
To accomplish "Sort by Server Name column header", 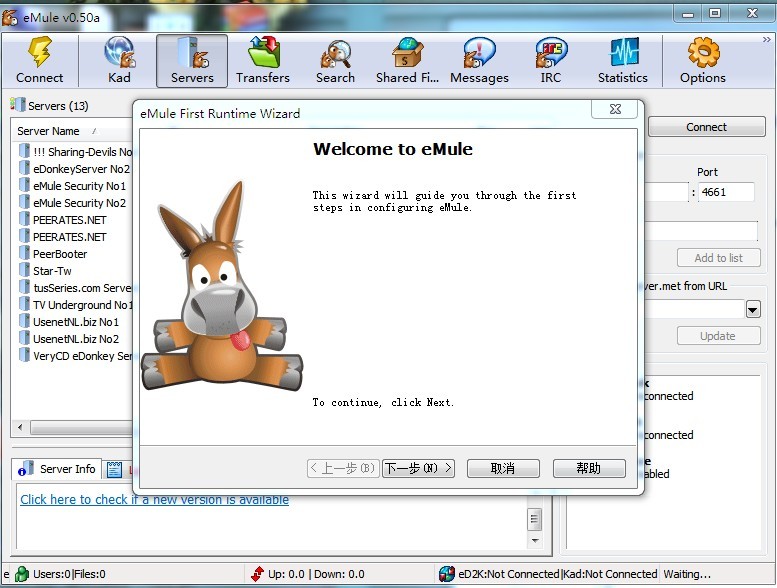I will pos(48,131).
